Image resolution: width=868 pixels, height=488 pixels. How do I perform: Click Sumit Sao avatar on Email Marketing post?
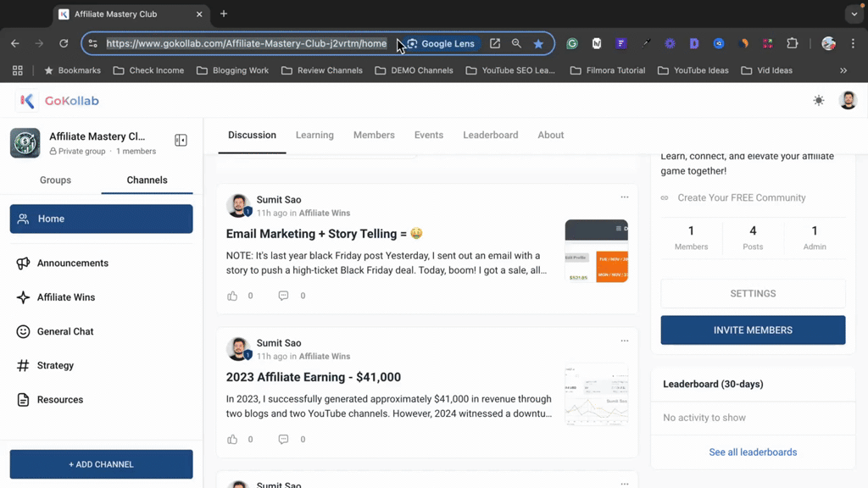[x=238, y=205]
